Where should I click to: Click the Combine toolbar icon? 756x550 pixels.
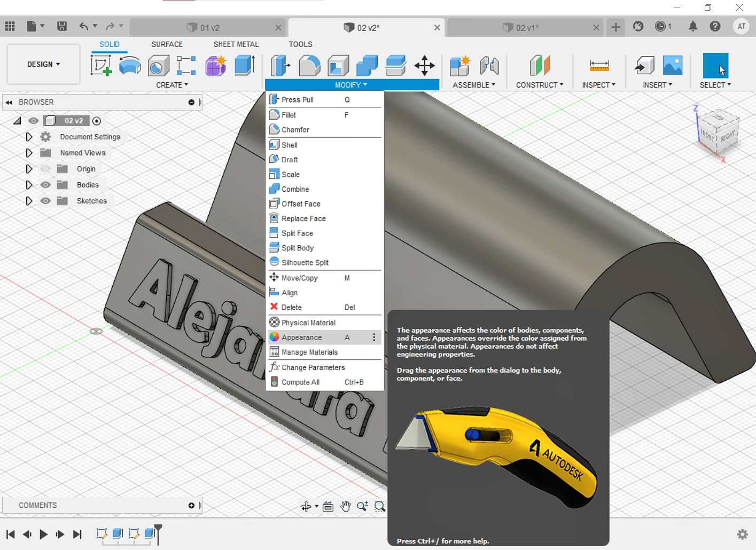[367, 66]
